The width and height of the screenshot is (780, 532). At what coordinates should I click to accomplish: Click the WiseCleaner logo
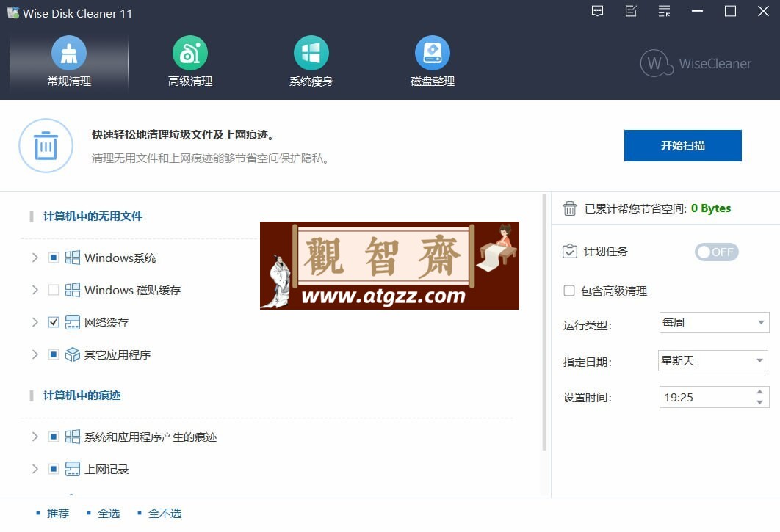click(x=696, y=63)
